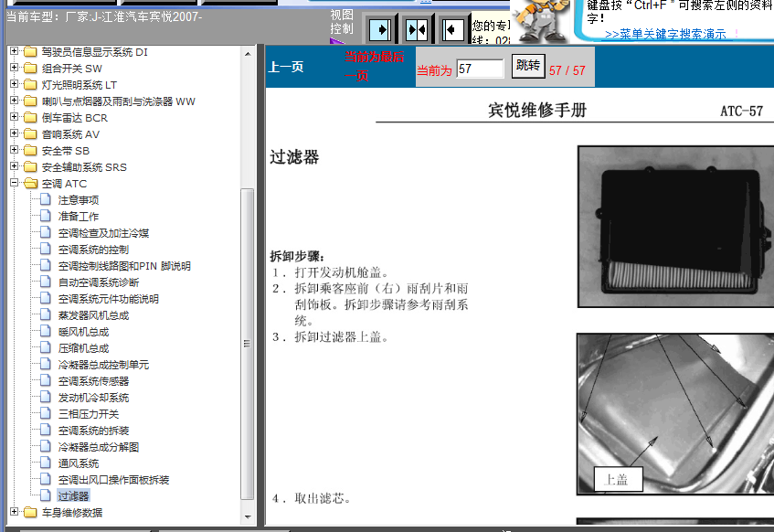
Task: Open the 蒸发器风机总成 page
Action: [x=93, y=315]
